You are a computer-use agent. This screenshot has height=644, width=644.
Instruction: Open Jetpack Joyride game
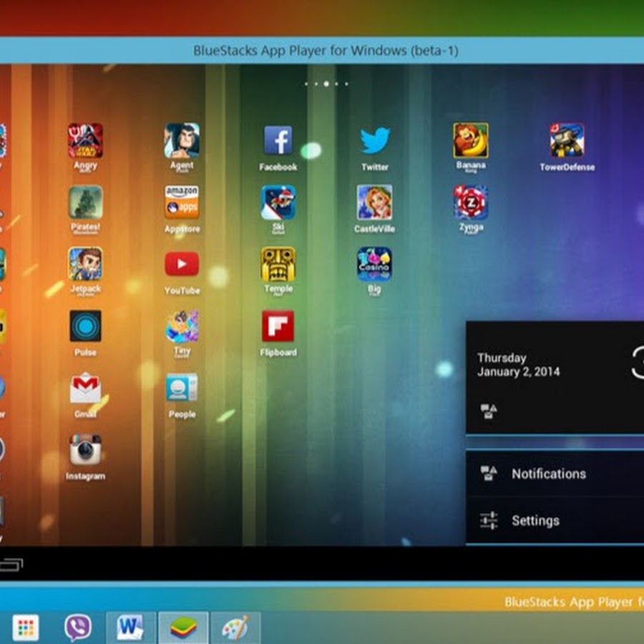pos(85,265)
